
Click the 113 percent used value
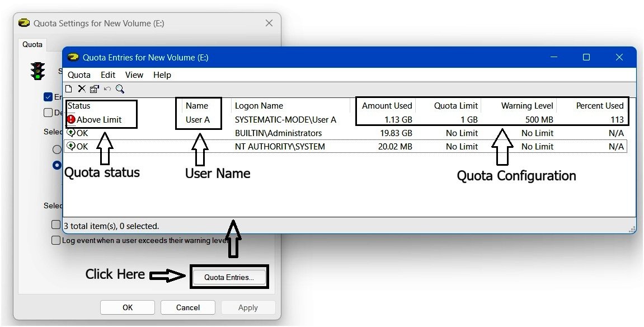click(x=617, y=119)
